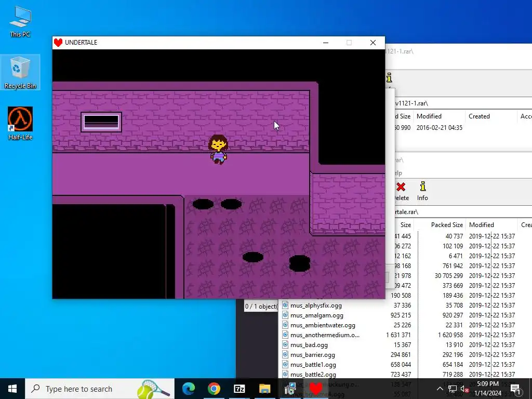
Task: Click the packed size value 292 196
Action: pos(453,354)
